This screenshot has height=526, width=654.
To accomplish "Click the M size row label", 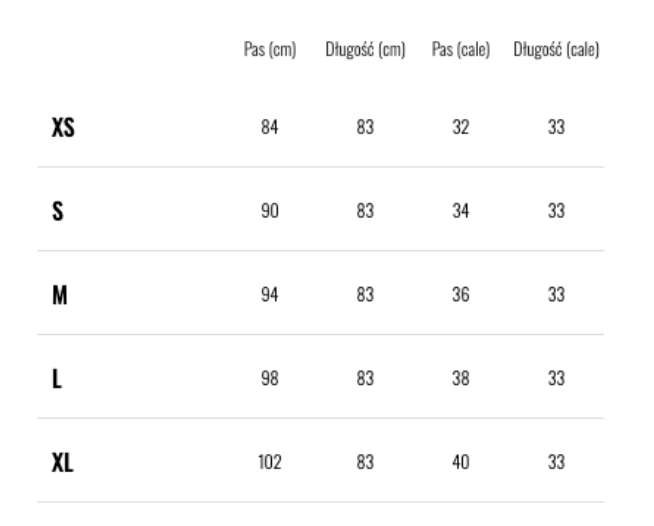I will 58,296.
